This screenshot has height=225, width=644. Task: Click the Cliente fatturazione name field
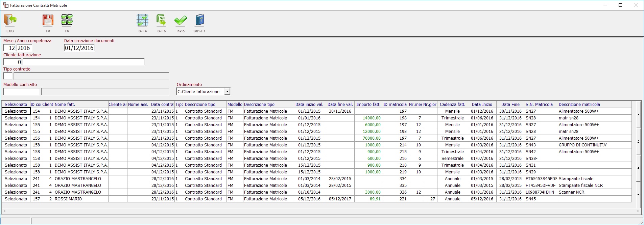84,62
